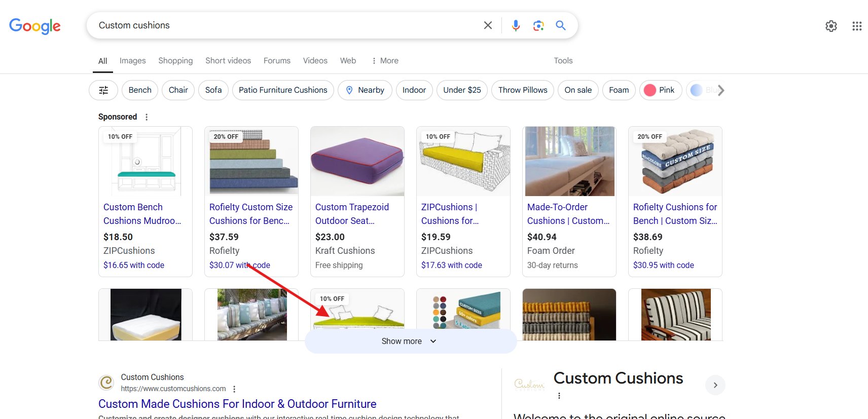Apply the On sale filter chip
Viewport: 868px width, 419px height.
click(x=578, y=90)
